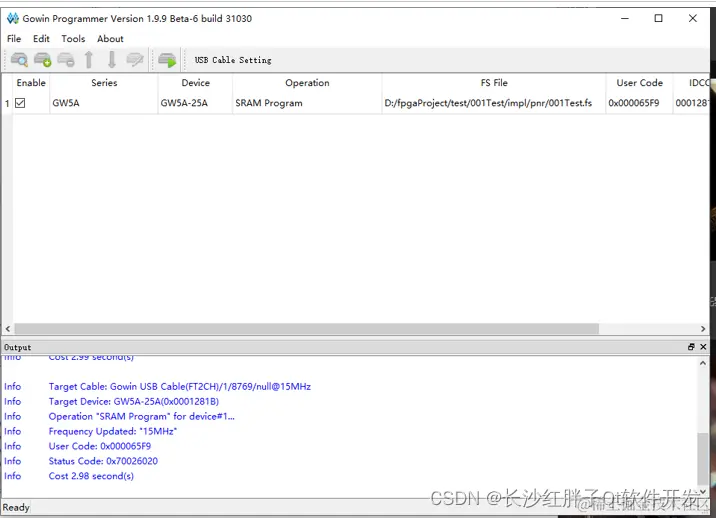
Task: Click the row number 1 header
Action: click(7, 104)
